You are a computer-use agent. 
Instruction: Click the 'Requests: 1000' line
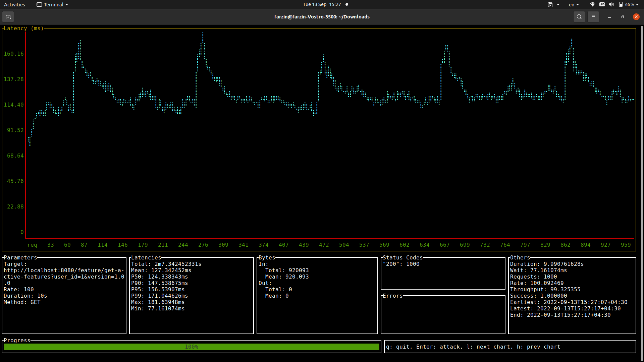coord(534,277)
